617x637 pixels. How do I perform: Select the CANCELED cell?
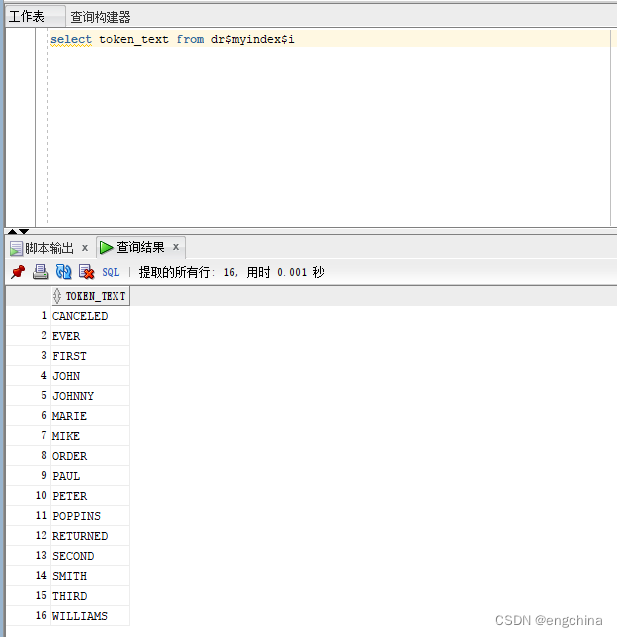90,316
